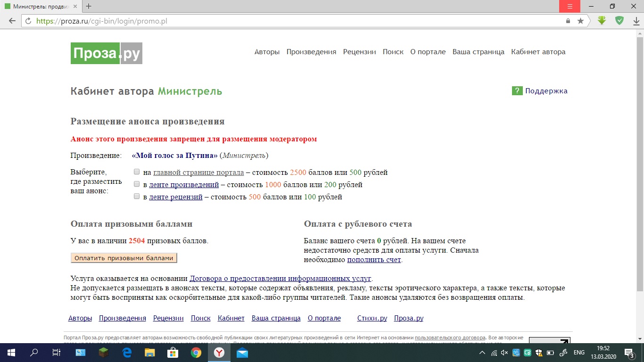The width and height of the screenshot is (644, 362).
Task: Open the пользовательского договора link
Action: point(450,337)
